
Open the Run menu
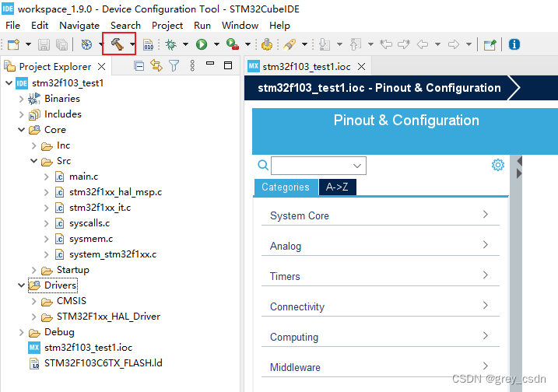tap(202, 26)
